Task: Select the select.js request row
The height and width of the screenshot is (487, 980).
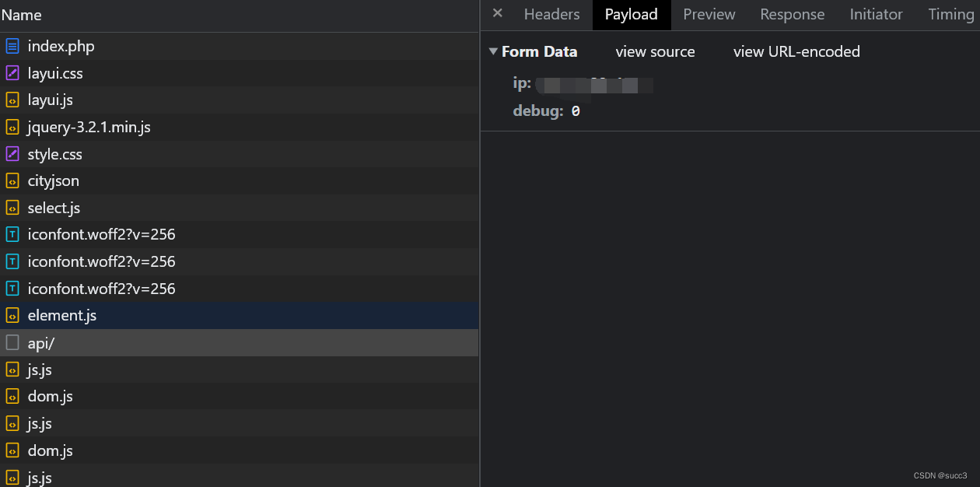Action: point(240,208)
